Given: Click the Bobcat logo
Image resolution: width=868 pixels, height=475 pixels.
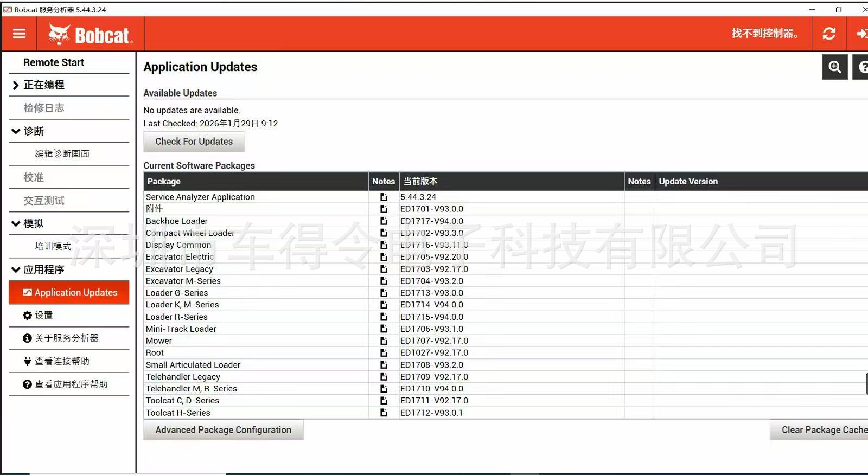Looking at the screenshot, I should 91,34.
